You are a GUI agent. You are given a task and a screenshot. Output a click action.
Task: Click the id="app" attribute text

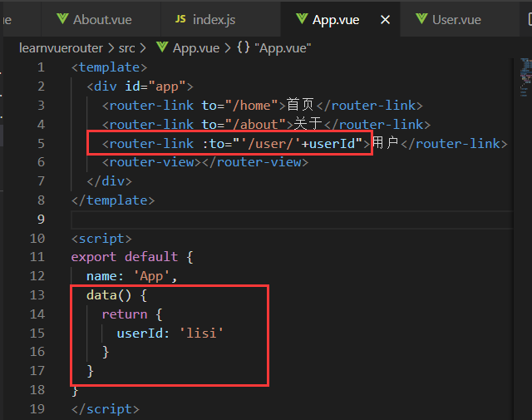coord(155,86)
